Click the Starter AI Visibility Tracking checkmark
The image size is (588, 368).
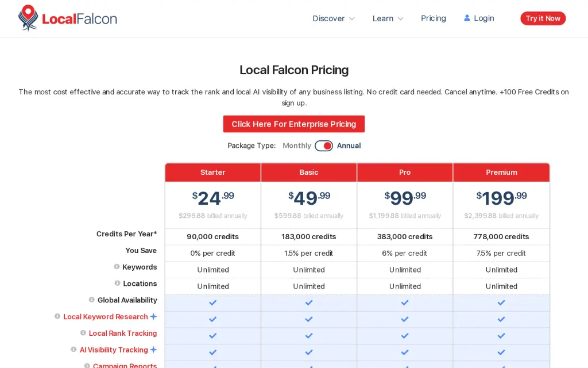(212, 352)
